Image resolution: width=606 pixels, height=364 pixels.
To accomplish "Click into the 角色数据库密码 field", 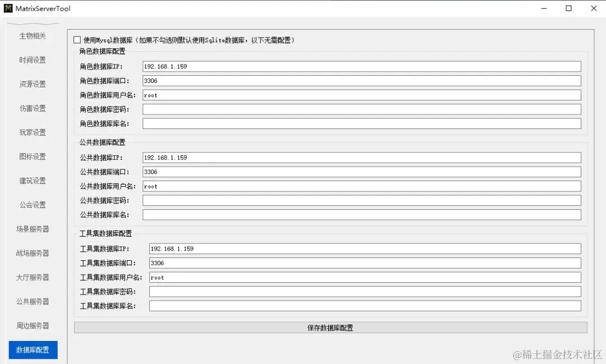I will (362, 109).
